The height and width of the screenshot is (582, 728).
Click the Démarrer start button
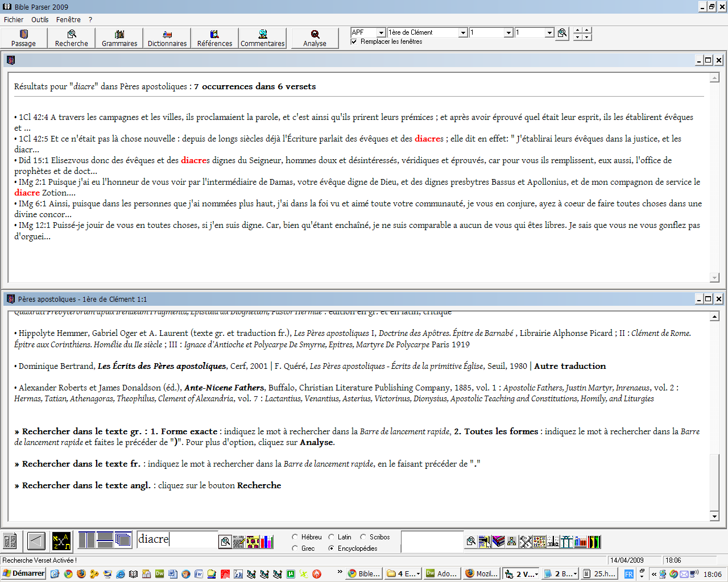[x=23, y=573]
